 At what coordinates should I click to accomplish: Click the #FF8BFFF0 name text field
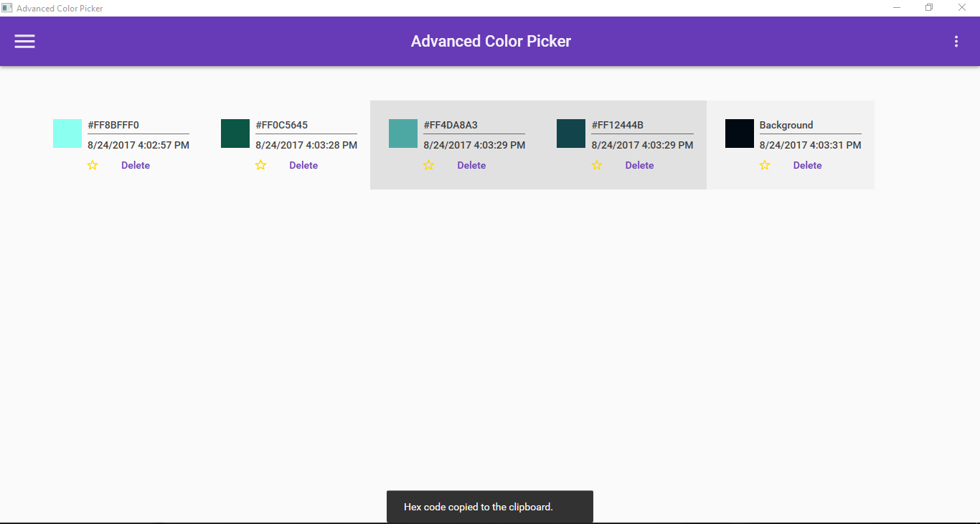click(138, 125)
